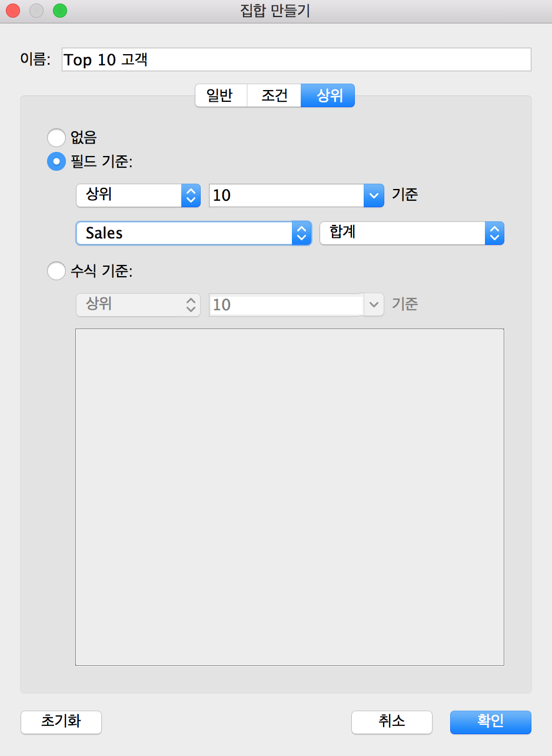
Task: Select the 필드 기준 option
Action: click(56, 161)
